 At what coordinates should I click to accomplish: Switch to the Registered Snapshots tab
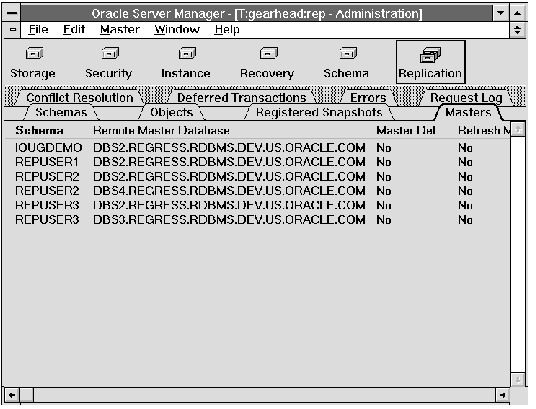click(x=319, y=113)
